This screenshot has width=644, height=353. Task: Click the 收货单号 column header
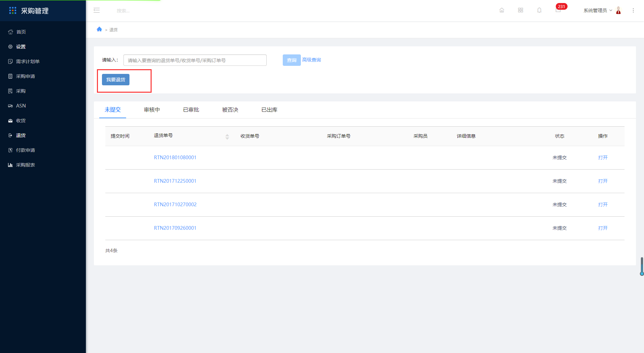(x=250, y=136)
